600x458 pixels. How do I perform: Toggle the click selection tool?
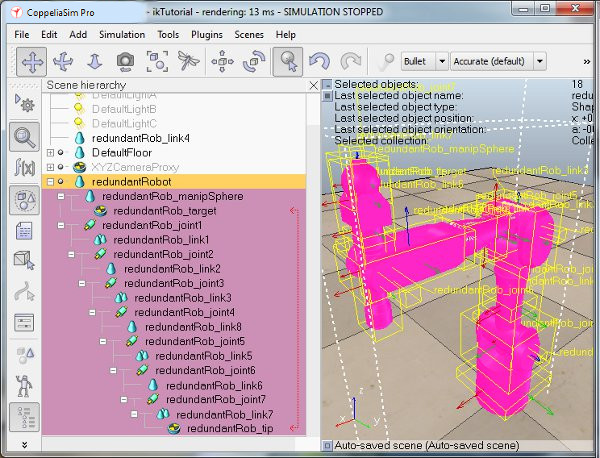click(x=288, y=61)
